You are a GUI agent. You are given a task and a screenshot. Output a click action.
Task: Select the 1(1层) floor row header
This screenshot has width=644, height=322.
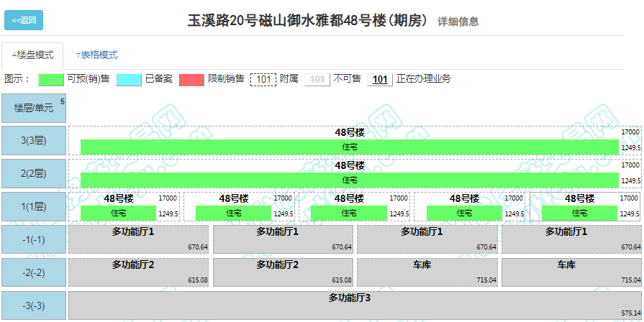(x=34, y=207)
